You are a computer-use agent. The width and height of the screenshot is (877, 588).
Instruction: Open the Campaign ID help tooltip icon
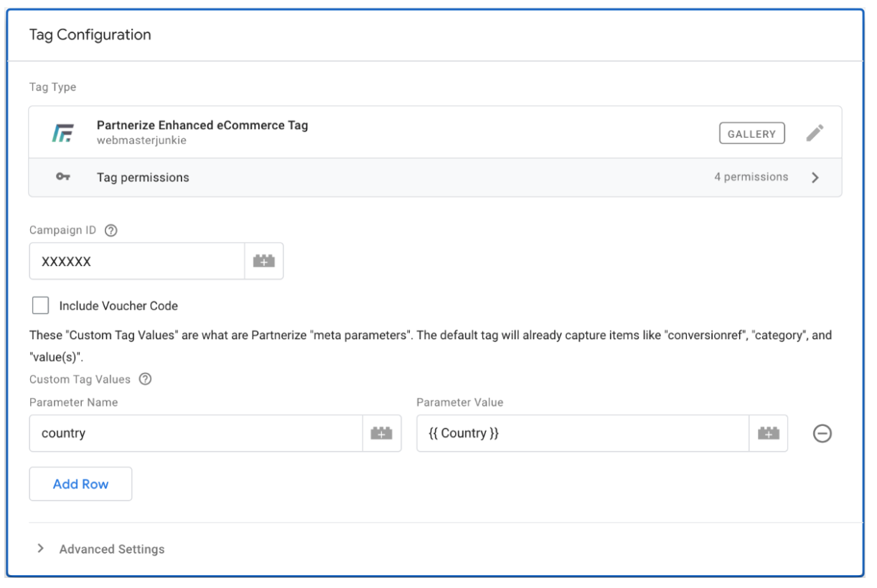tap(111, 231)
